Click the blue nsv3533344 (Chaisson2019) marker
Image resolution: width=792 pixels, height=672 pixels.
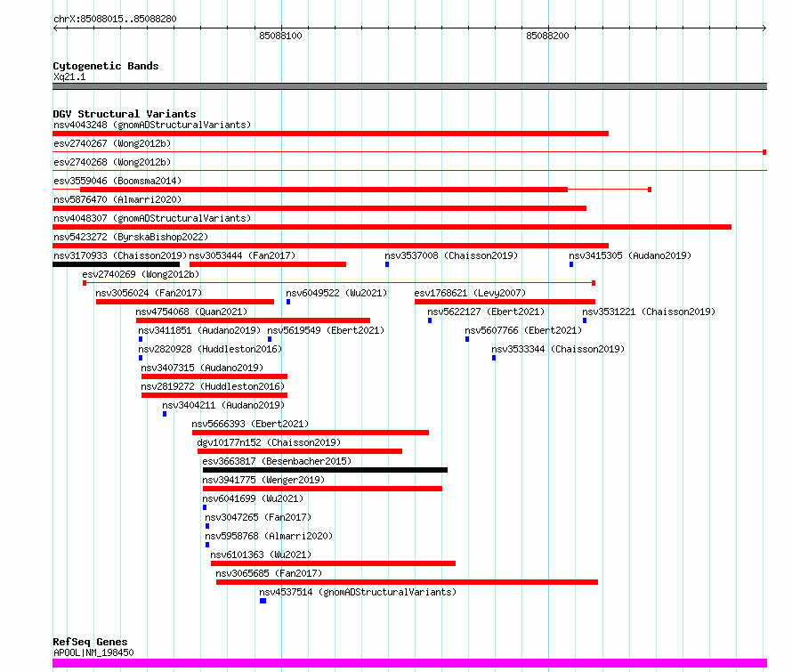(494, 358)
